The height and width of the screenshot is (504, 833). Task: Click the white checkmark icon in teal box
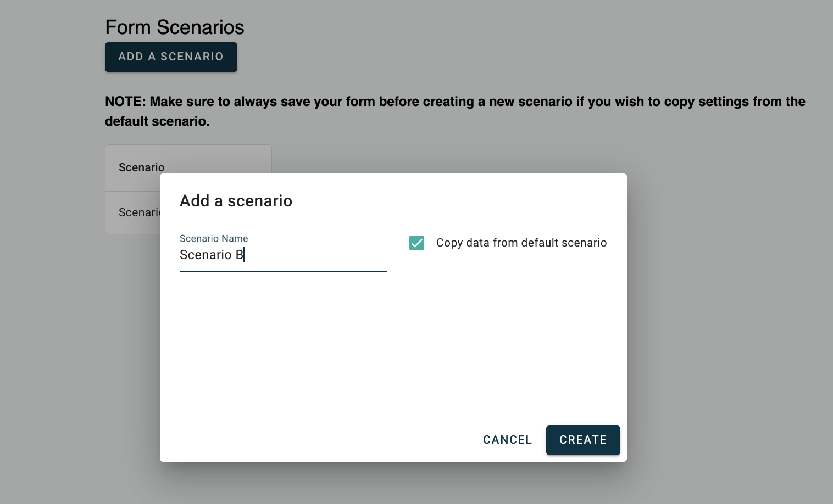tap(416, 243)
